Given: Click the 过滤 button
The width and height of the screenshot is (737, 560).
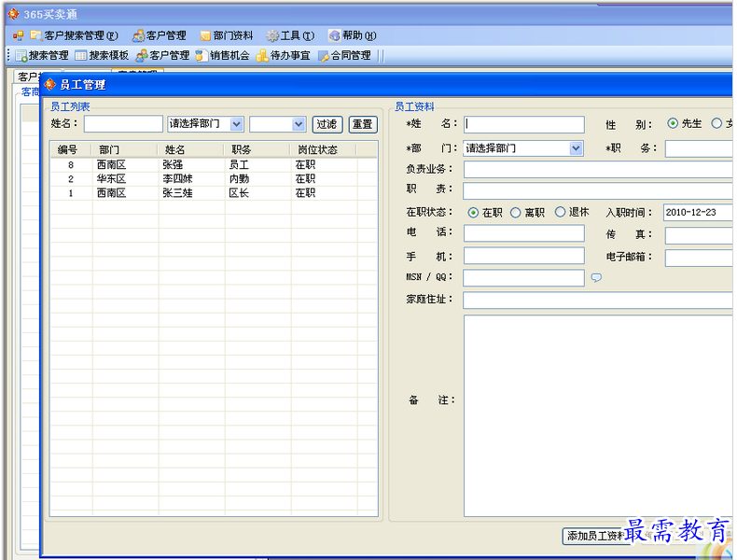Looking at the screenshot, I should (327, 124).
